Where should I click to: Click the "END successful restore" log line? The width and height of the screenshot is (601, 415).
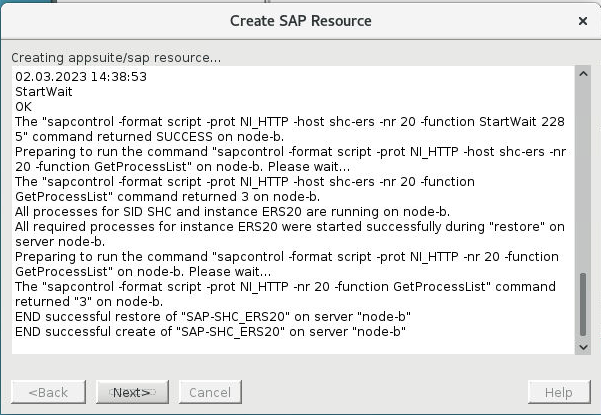[216, 317]
